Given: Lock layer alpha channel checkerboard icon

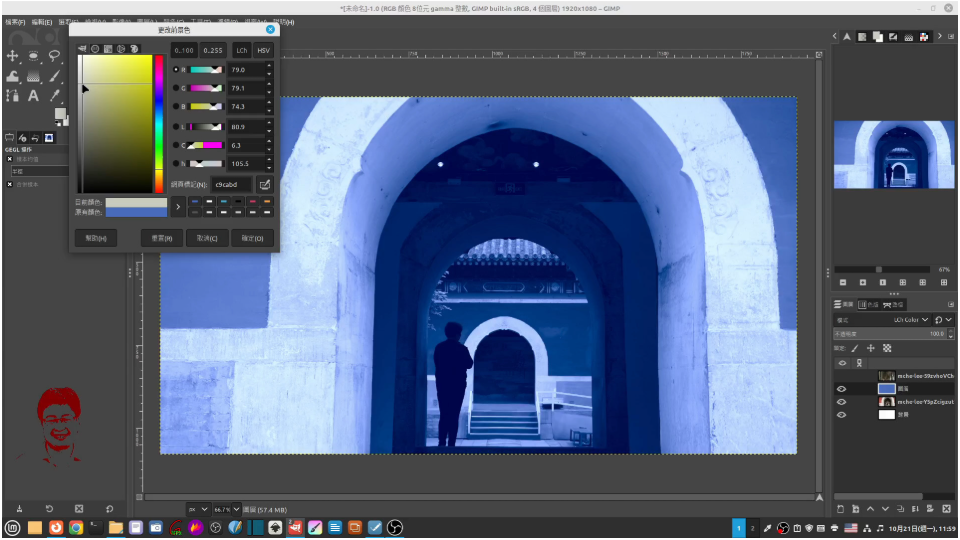Looking at the screenshot, I should point(887,348).
